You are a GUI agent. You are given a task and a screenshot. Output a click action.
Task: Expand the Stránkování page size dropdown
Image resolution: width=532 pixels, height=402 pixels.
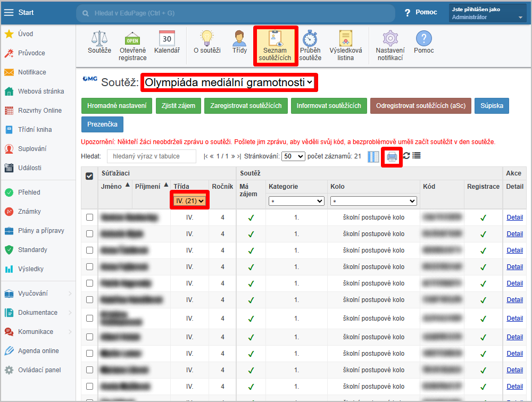pyautogui.click(x=294, y=156)
